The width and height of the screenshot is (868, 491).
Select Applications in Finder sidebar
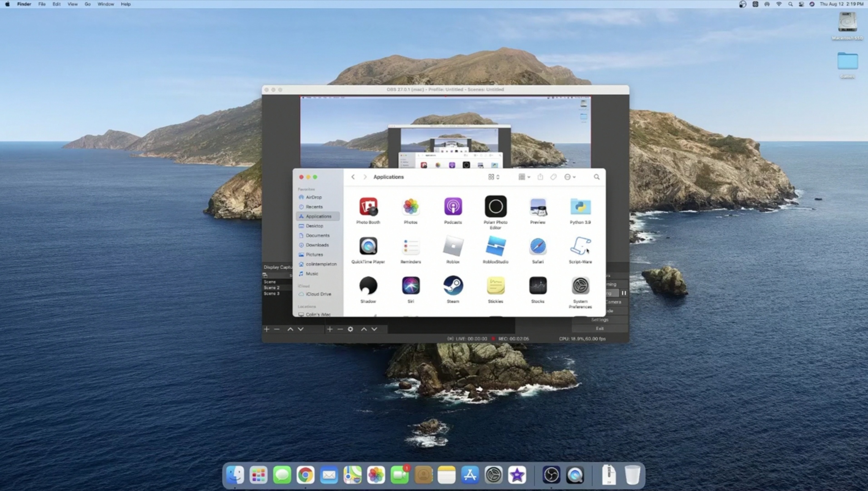[318, 216]
